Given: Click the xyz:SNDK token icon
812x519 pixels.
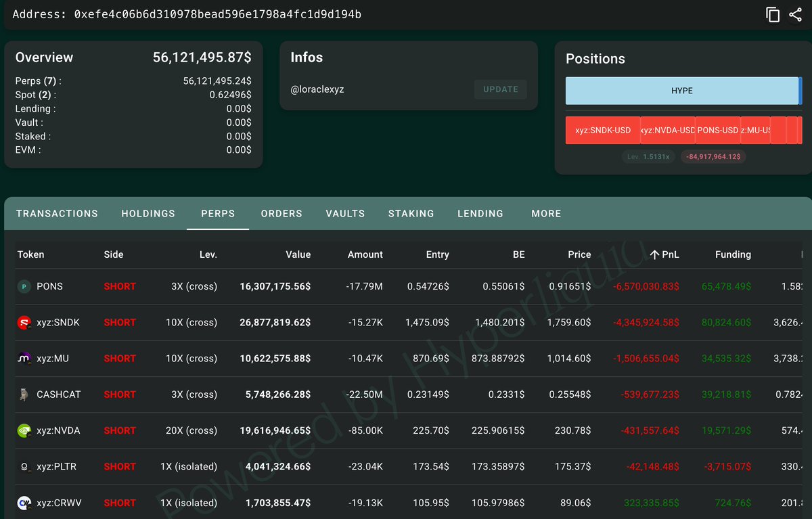Looking at the screenshot, I should point(24,323).
